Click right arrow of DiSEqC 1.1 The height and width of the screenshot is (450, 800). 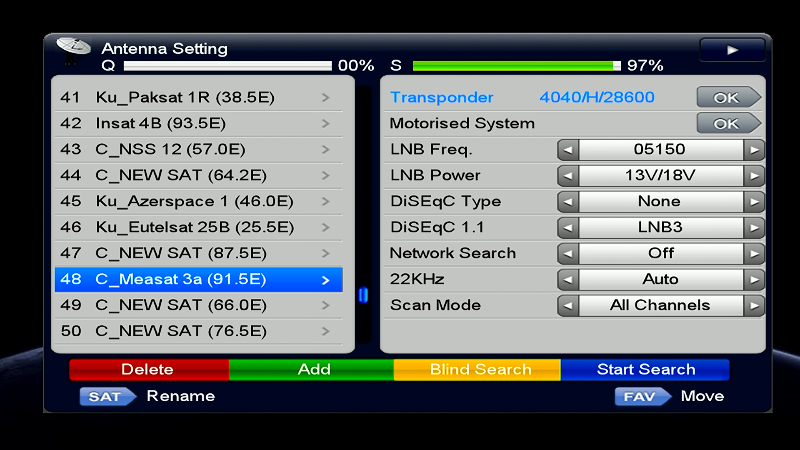pyautogui.click(x=754, y=228)
